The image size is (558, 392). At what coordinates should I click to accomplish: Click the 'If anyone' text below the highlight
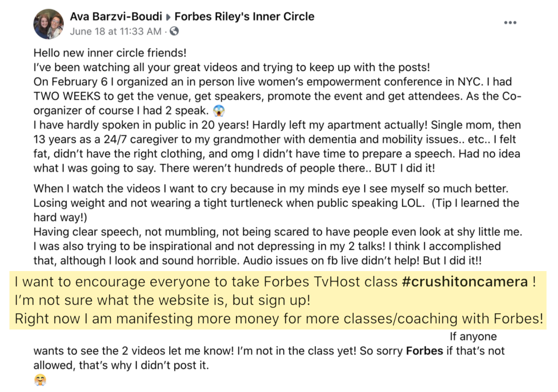pyautogui.click(x=473, y=336)
